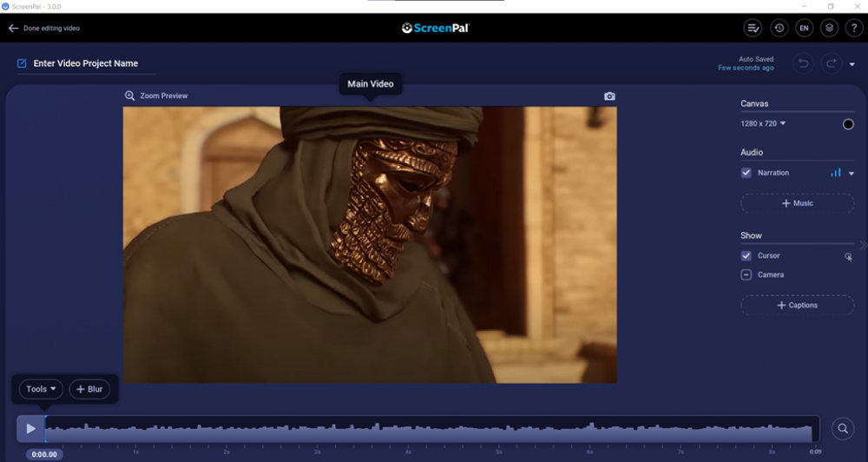The image size is (868, 462).
Task: Click the Canvas section heading
Action: tap(754, 103)
